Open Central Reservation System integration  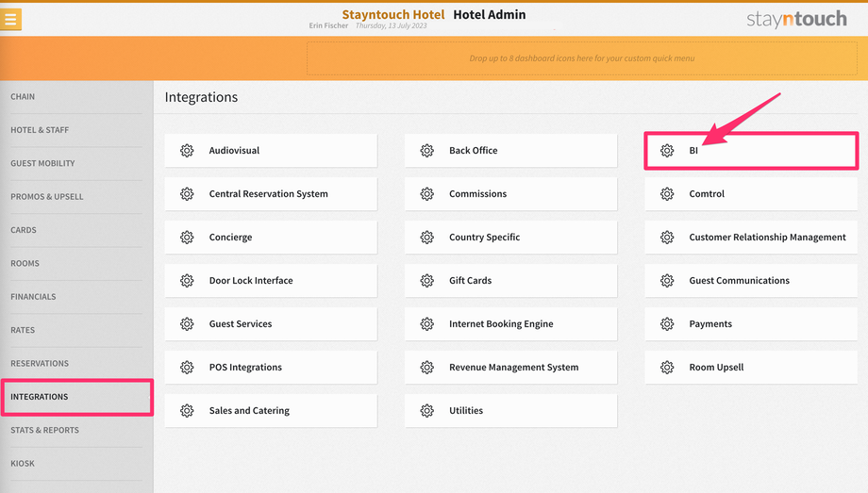pyautogui.click(x=271, y=193)
